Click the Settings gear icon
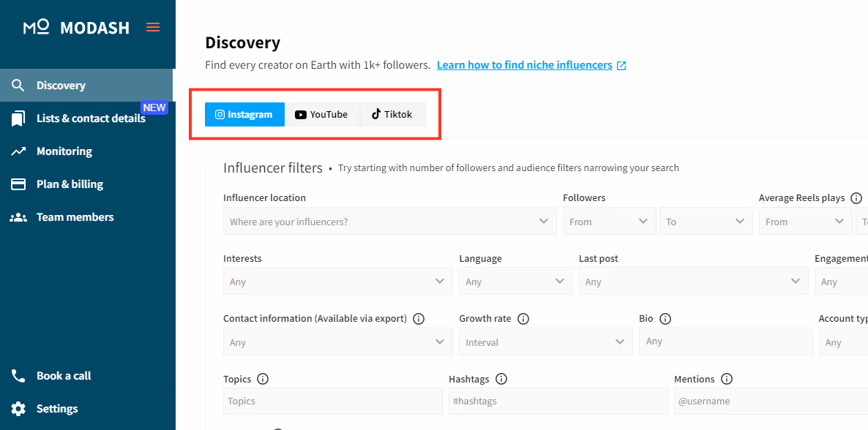 point(18,409)
